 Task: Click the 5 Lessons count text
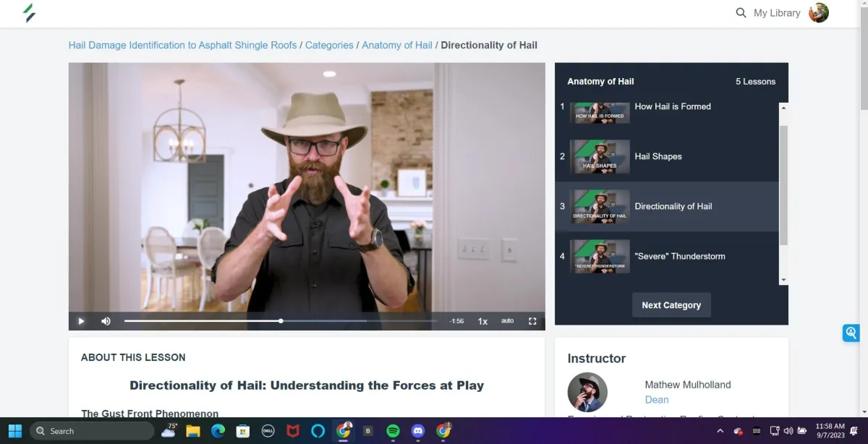tap(755, 82)
